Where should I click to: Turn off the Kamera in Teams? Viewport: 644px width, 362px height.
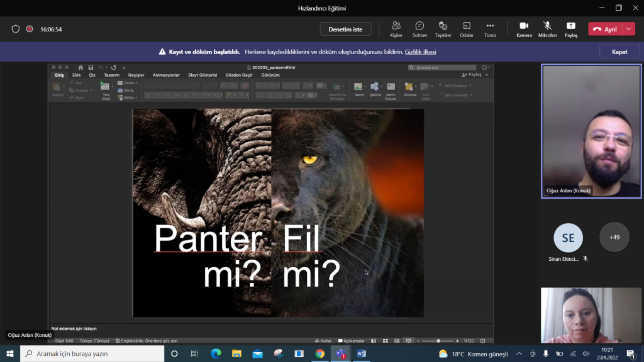point(523,30)
